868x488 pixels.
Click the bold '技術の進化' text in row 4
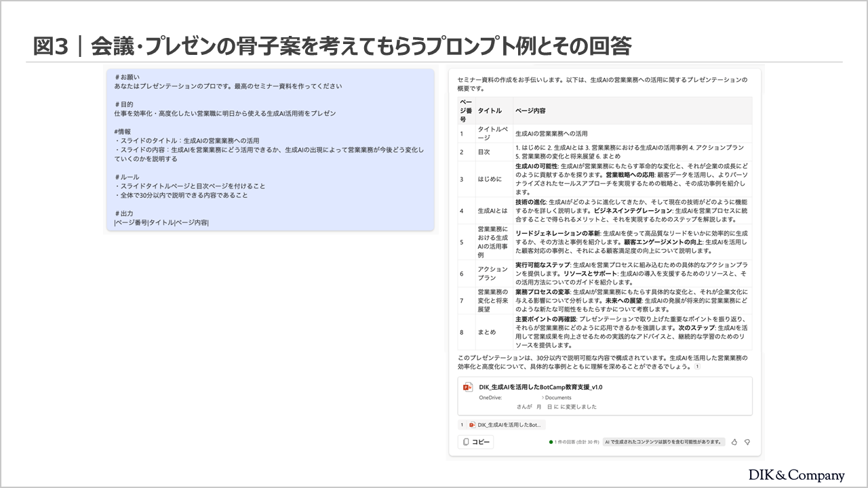click(530, 202)
